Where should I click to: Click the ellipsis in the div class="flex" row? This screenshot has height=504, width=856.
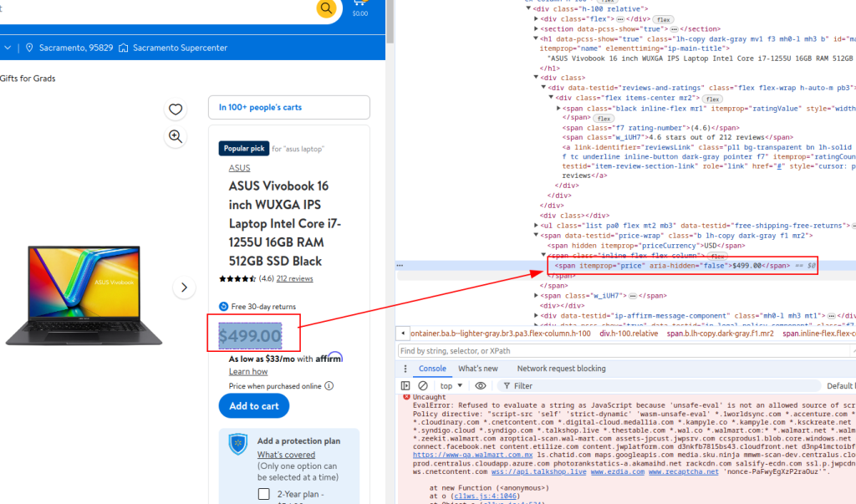click(620, 19)
